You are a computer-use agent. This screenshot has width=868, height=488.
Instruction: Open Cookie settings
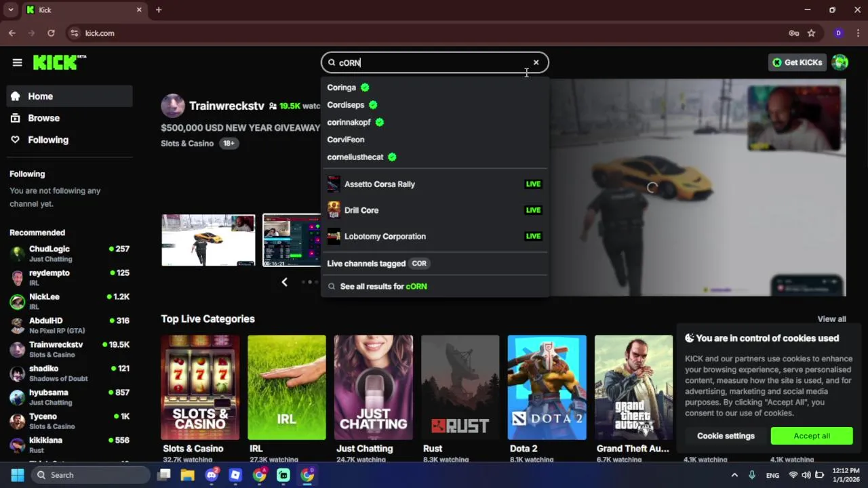(726, 436)
